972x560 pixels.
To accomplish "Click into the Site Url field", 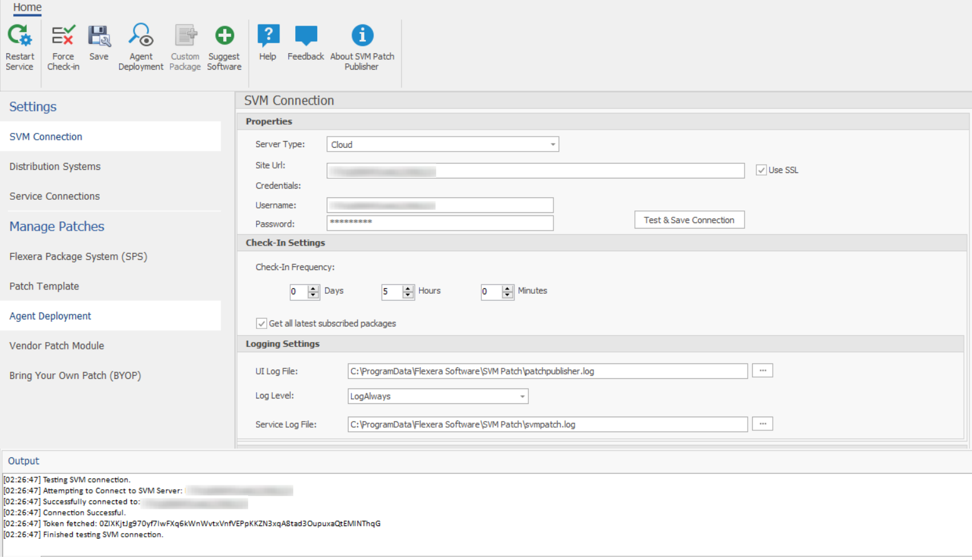I will 535,170.
